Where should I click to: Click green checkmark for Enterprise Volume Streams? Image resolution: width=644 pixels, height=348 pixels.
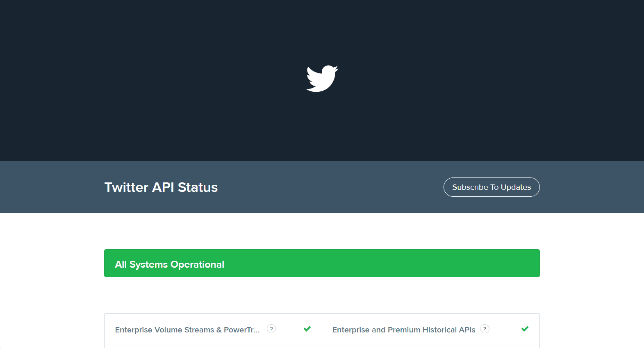[x=307, y=329]
